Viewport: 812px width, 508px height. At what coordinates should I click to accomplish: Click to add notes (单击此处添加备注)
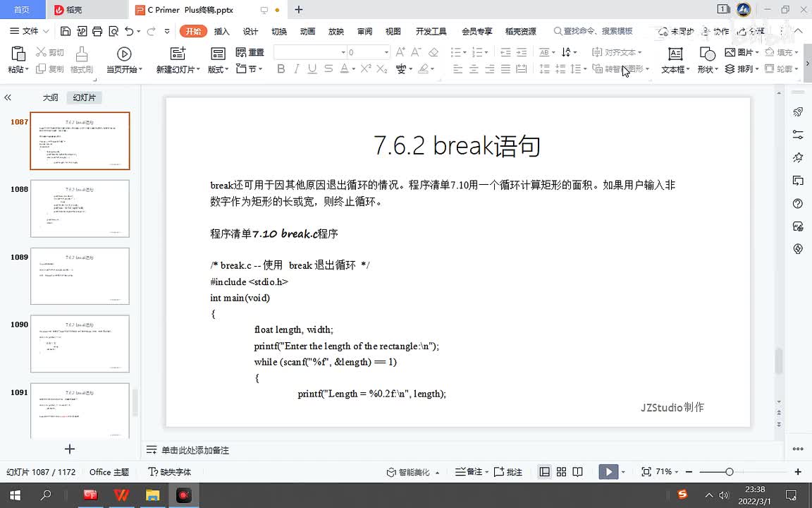click(195, 450)
